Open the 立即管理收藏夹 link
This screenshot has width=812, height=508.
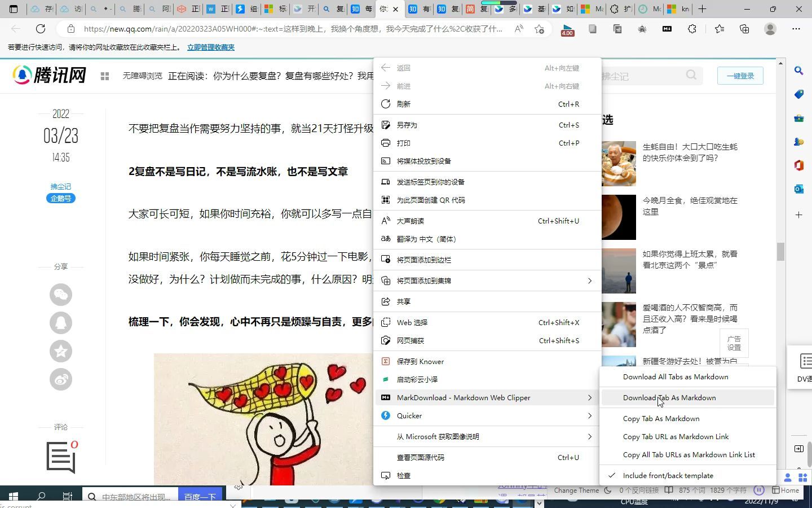pos(210,47)
